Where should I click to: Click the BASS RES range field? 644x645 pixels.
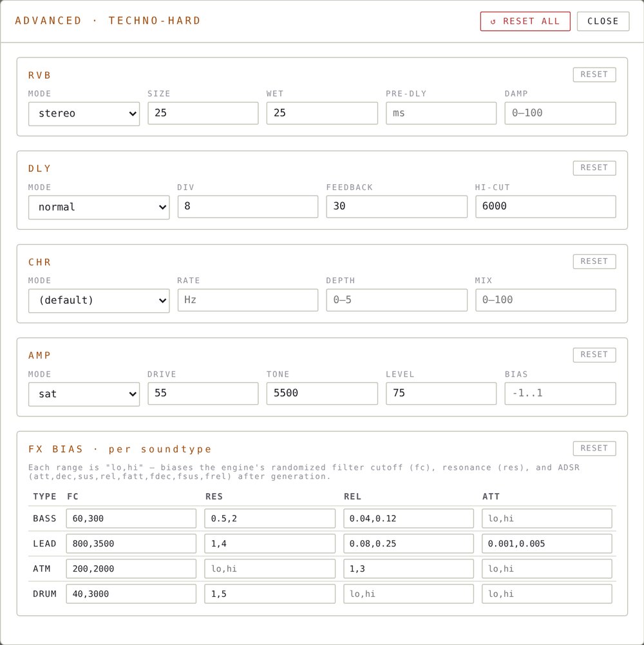pos(270,518)
